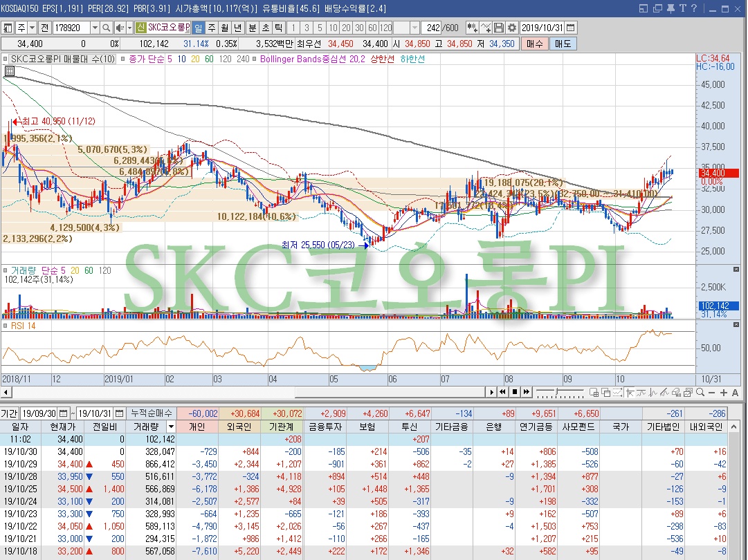Click the pin icon in title bar
The height and width of the screenshot is (560, 748).
671,8
